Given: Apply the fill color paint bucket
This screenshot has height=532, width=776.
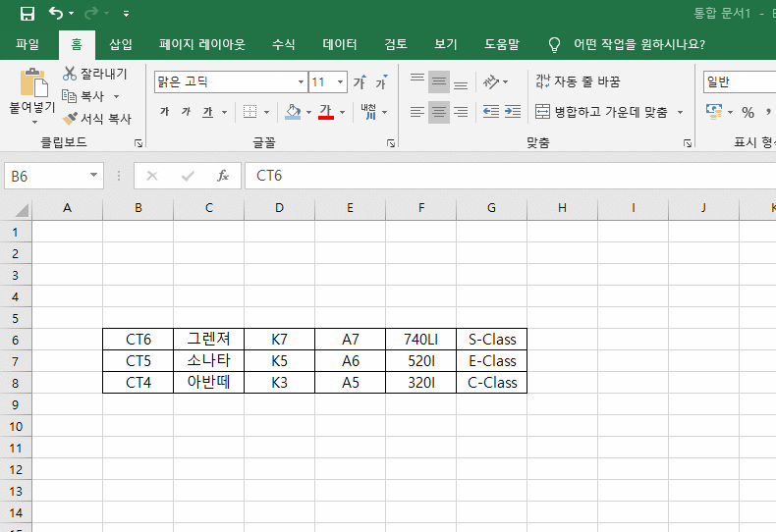Looking at the screenshot, I should pos(293,112).
